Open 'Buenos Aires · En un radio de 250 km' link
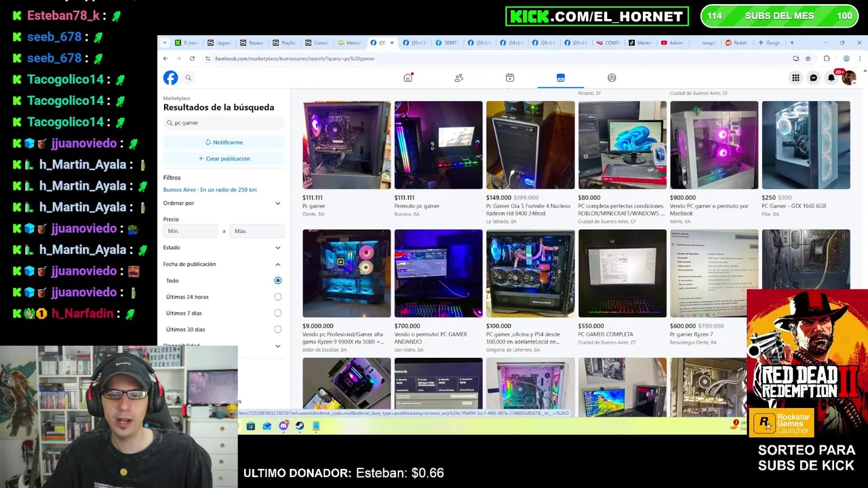 coord(210,190)
